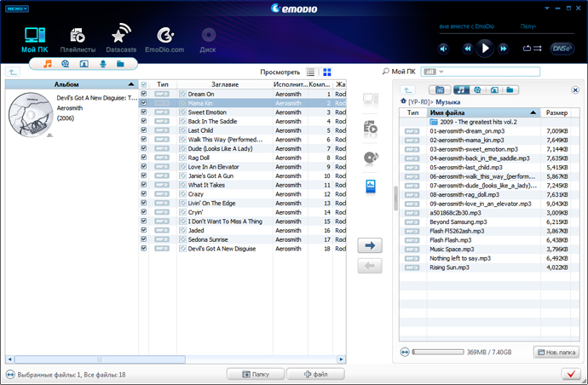Sort by the Альбом column header
588x385 pixels.
click(72, 84)
